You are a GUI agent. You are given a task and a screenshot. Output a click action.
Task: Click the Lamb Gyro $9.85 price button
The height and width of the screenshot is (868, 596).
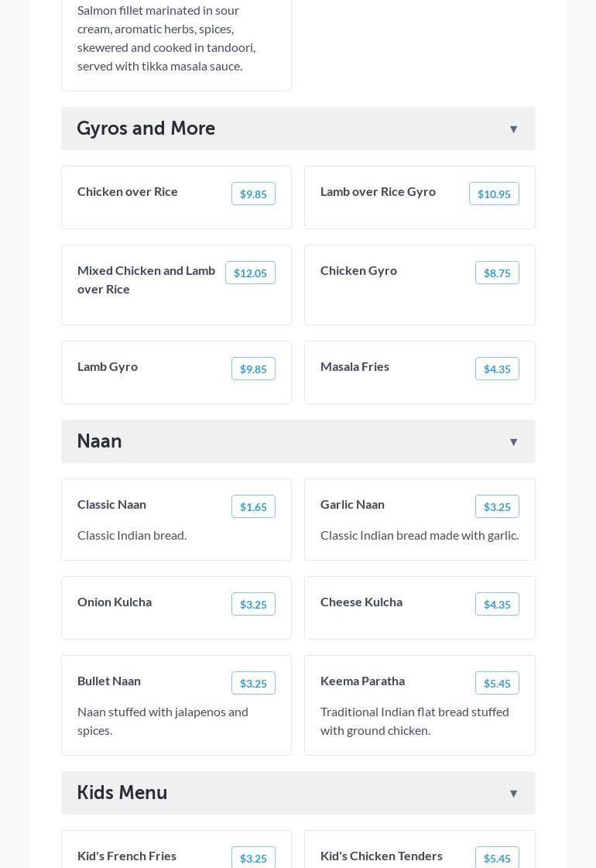click(x=253, y=369)
